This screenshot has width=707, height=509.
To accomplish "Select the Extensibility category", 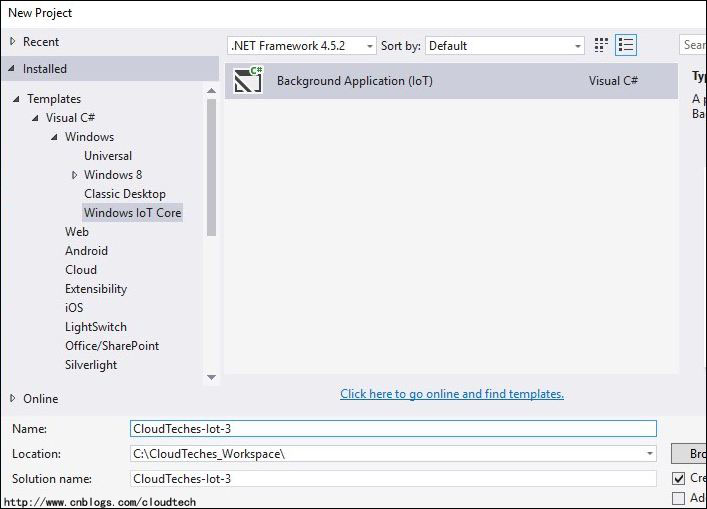I will tap(96, 289).
